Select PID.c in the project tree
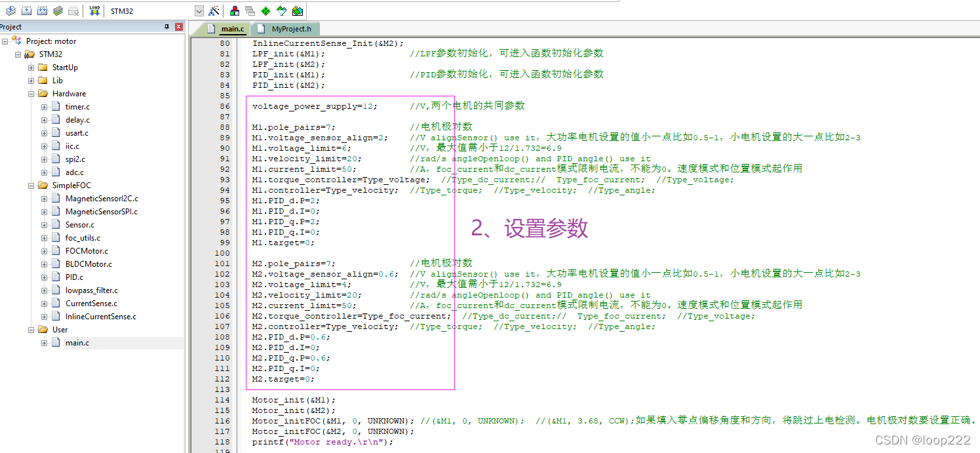980x453 pixels. (x=74, y=277)
